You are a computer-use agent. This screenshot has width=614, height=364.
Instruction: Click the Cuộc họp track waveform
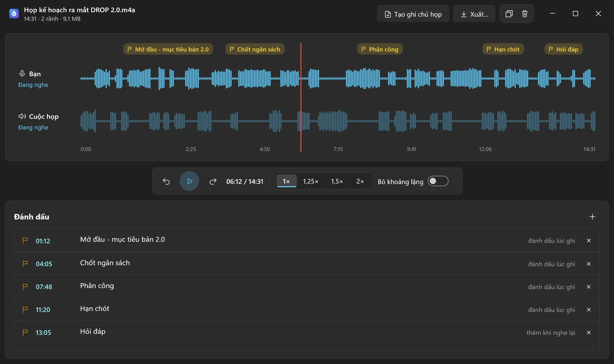tap(338, 121)
